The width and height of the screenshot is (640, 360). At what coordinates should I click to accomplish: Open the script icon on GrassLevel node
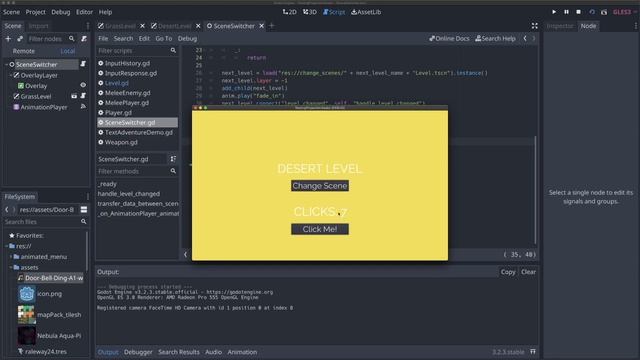coord(83,96)
